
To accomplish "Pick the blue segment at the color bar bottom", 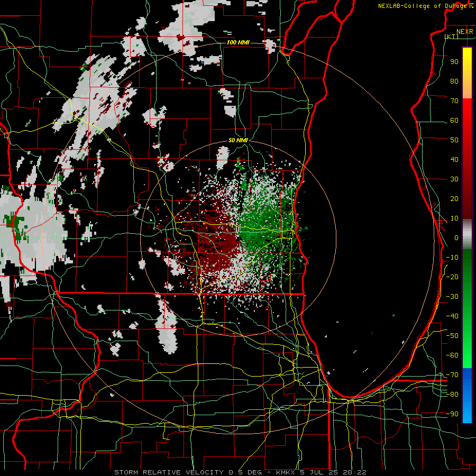I will (x=467, y=396).
